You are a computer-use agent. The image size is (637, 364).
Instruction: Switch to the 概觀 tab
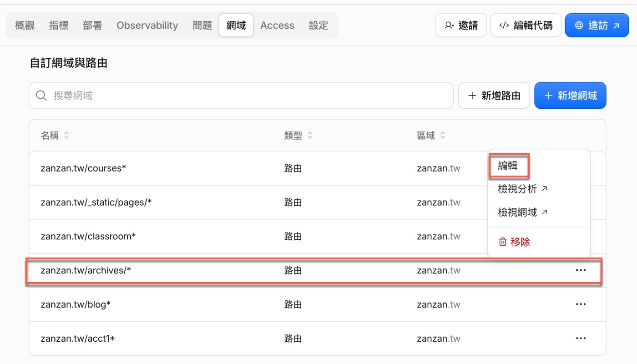click(25, 25)
